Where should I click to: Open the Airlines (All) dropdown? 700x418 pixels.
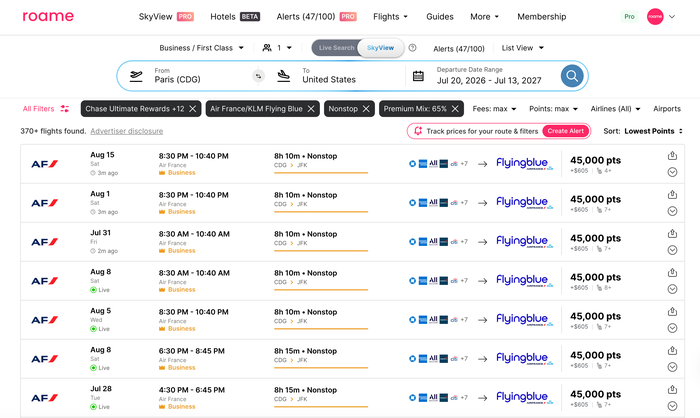tap(615, 109)
